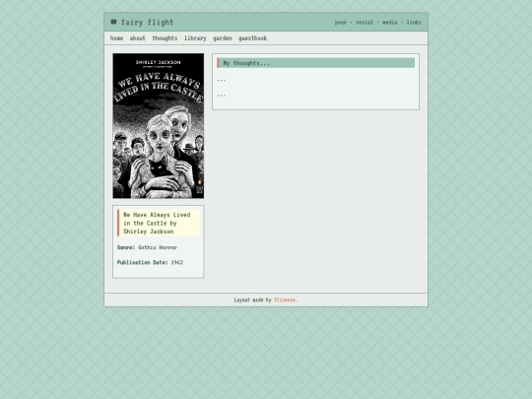The width and height of the screenshot is (532, 399).
Task: Open the Itinerae credit link
Action: [x=286, y=299]
